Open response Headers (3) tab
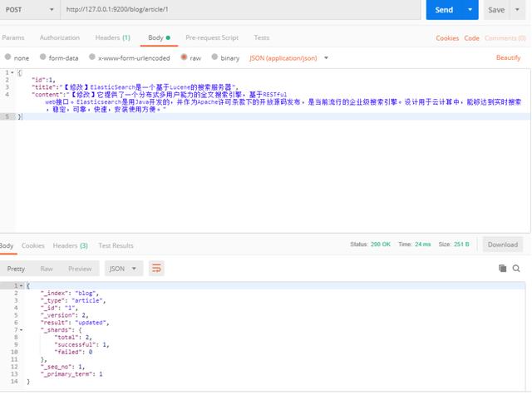Screen dimensions: 532x395 point(70,245)
